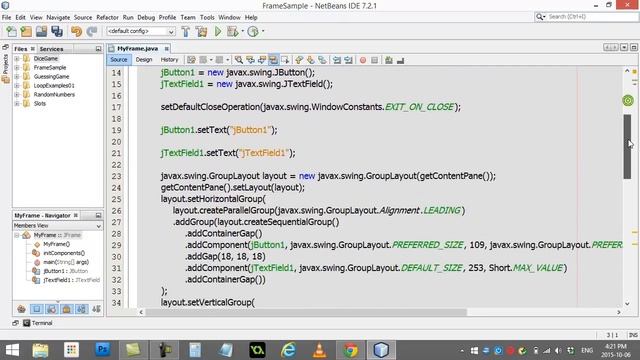Click the Profile Project clock icon
640x360 pixels.
pos(253,31)
